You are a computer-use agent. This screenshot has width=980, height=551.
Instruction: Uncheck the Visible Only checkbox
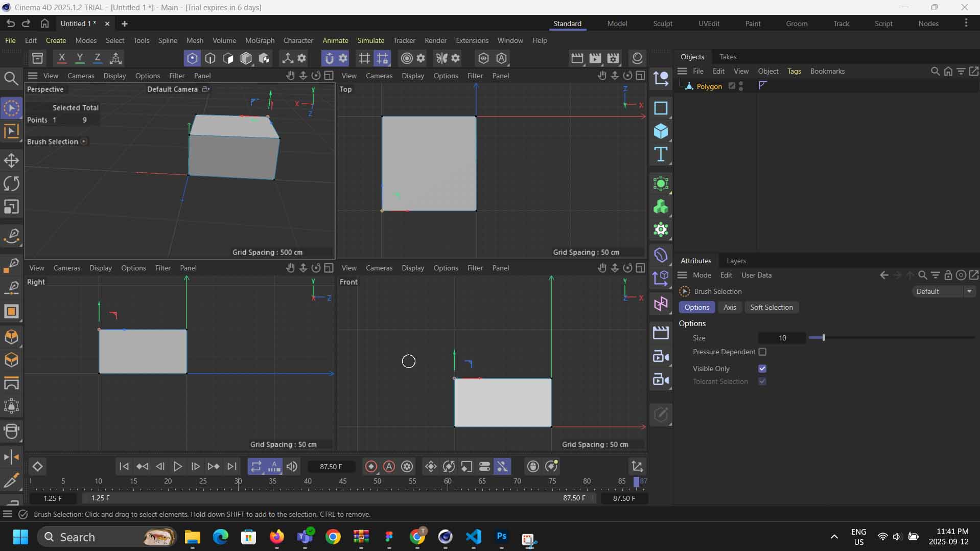762,369
